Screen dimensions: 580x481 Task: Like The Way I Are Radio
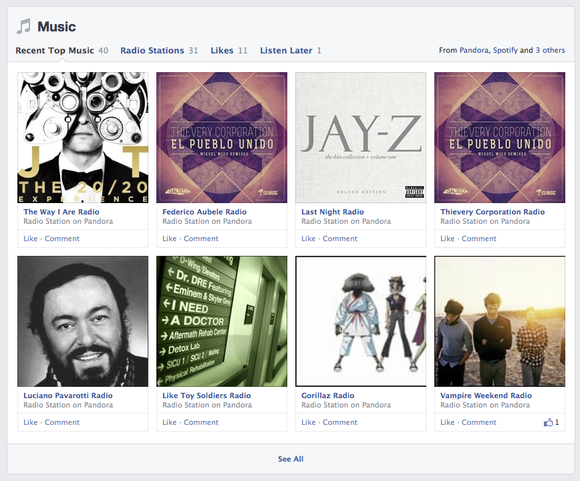point(30,239)
